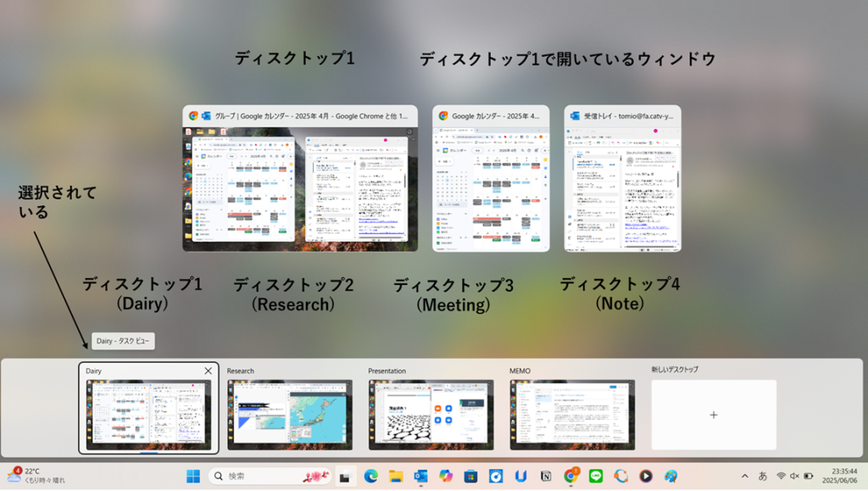Open the battery status tray icon

pyautogui.click(x=808, y=476)
